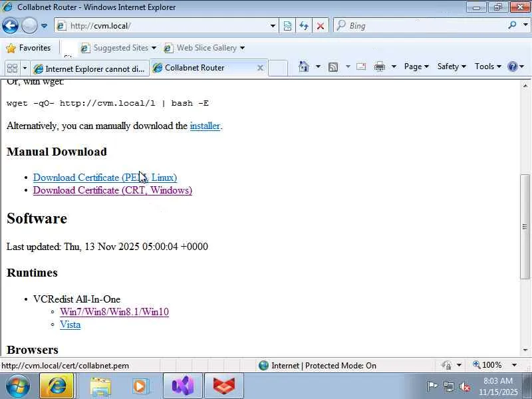Image resolution: width=532 pixels, height=399 pixels.
Task: Click Download Certificate (CRT, Windows) link
Action: pos(112,190)
